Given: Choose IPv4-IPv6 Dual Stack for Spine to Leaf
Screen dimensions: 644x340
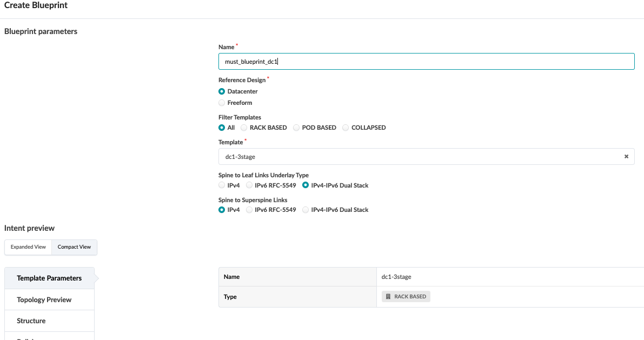Looking at the screenshot, I should point(306,185).
